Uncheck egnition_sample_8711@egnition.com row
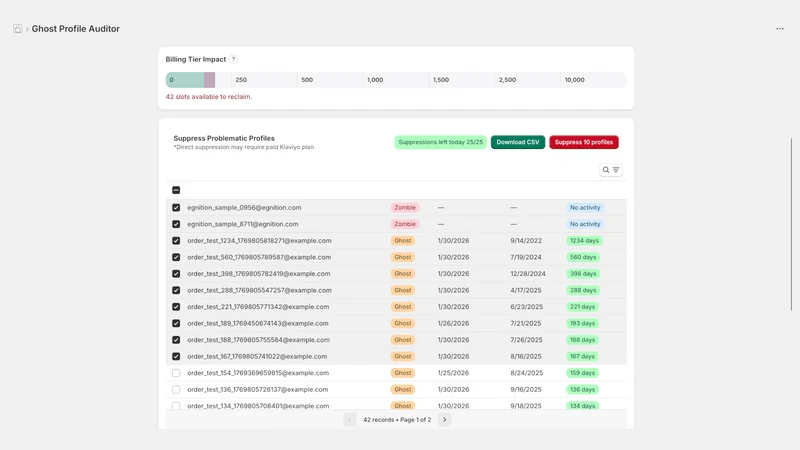This screenshot has height=450, width=800. (x=176, y=224)
